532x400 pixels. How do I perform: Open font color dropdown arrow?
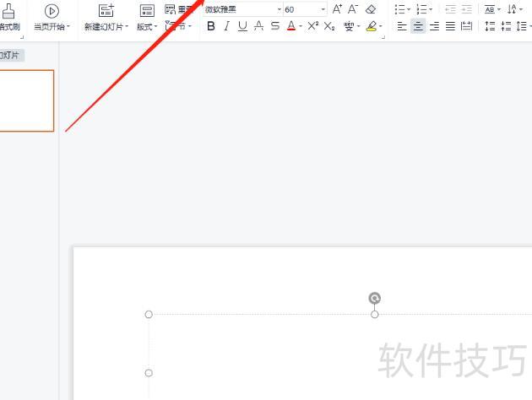pyautogui.click(x=301, y=26)
